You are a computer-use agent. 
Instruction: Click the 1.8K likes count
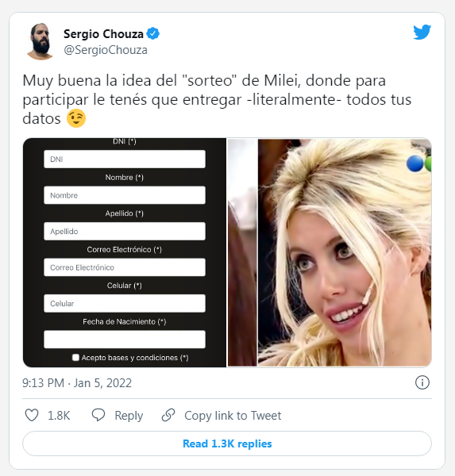tap(59, 415)
